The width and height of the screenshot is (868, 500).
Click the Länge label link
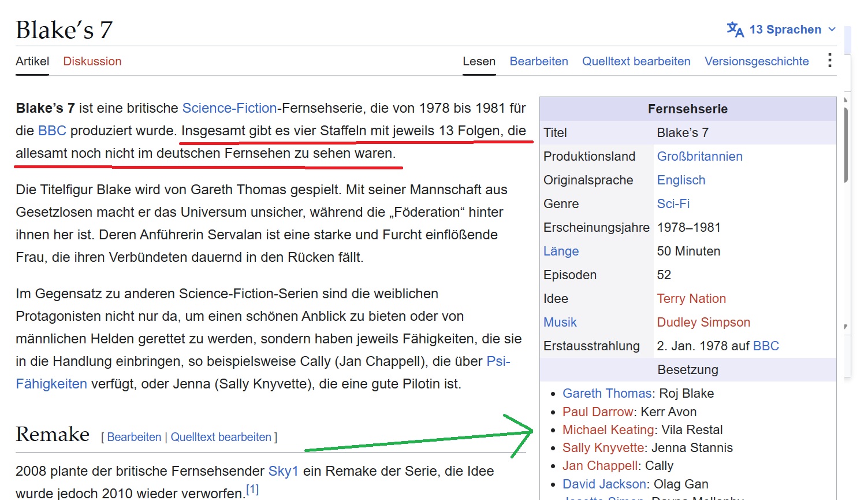561,251
